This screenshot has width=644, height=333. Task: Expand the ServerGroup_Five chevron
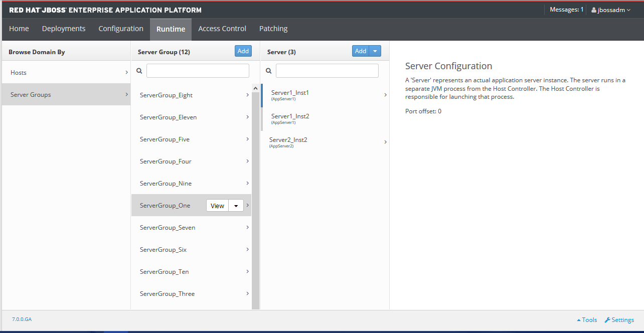point(248,139)
